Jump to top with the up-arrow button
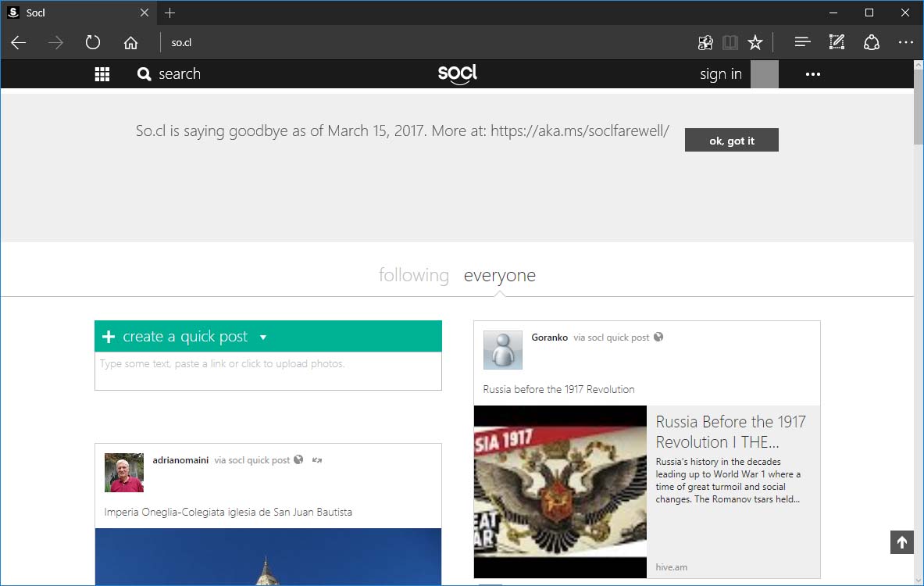The height and width of the screenshot is (586, 924). (x=901, y=542)
